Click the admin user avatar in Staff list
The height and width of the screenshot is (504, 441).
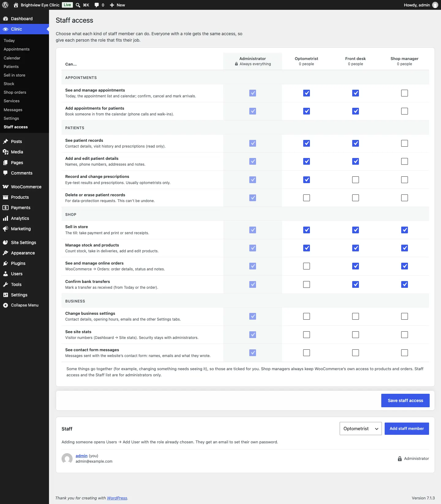pyautogui.click(x=67, y=459)
